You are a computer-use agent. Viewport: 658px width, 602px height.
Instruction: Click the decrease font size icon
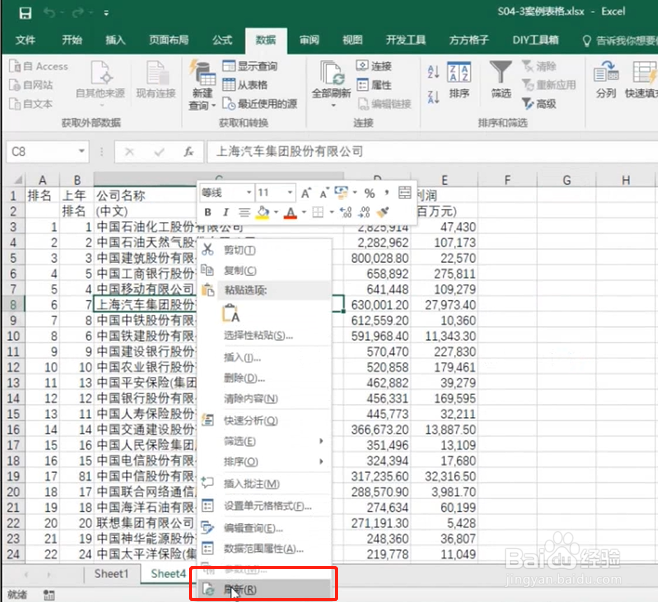click(x=324, y=193)
